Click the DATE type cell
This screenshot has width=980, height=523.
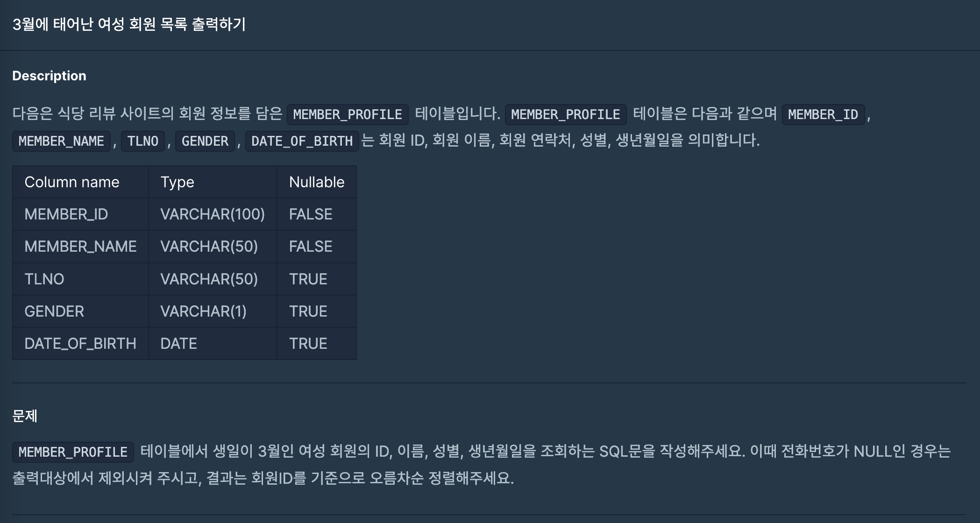coord(178,344)
